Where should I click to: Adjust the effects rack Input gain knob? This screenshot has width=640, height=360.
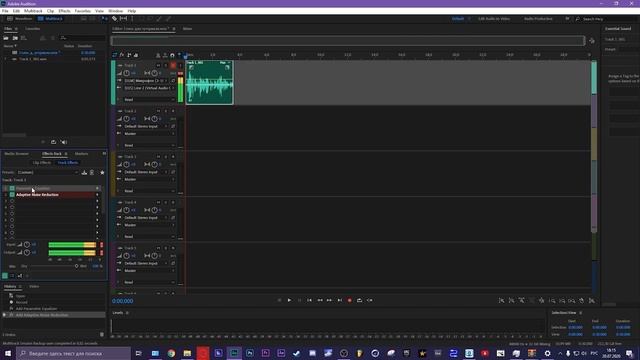coord(27,245)
